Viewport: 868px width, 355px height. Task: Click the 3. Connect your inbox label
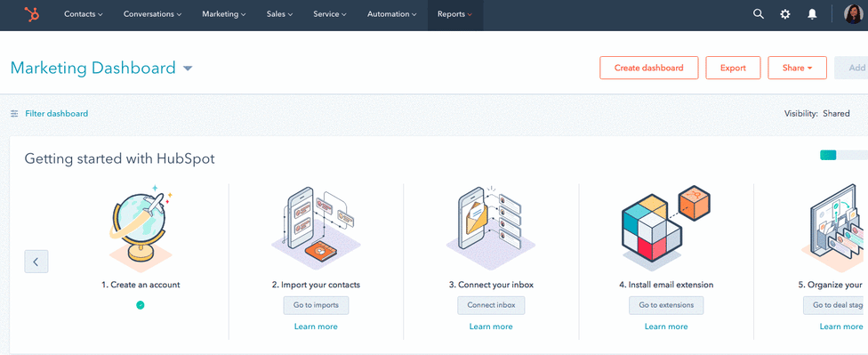click(x=491, y=285)
